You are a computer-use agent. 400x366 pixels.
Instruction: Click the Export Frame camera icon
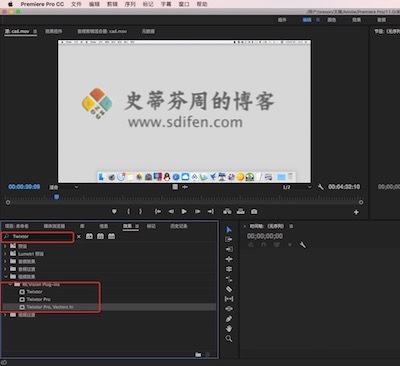[x=254, y=212]
